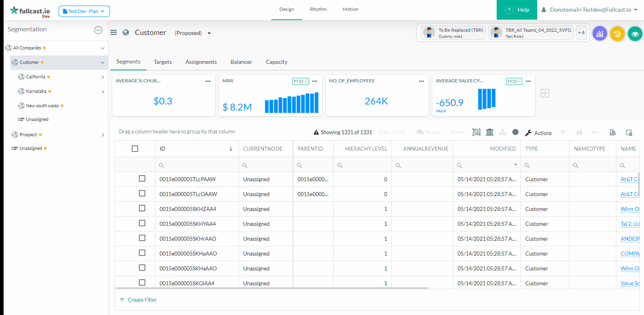644x315 pixels.
Task: Expand the California tree node
Action: point(103,77)
